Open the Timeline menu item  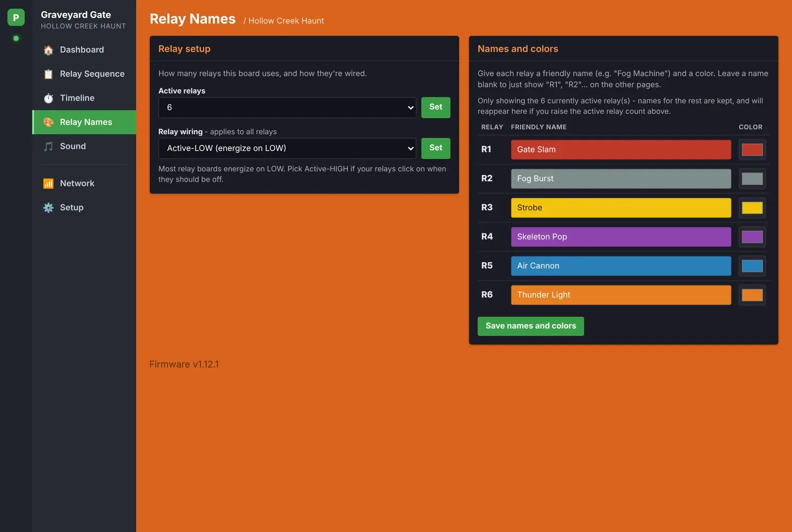click(84, 98)
